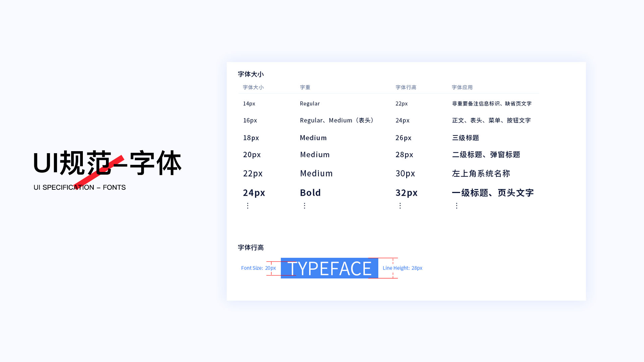
Task: Click the blue TYPEFACE sample block
Action: (329, 268)
